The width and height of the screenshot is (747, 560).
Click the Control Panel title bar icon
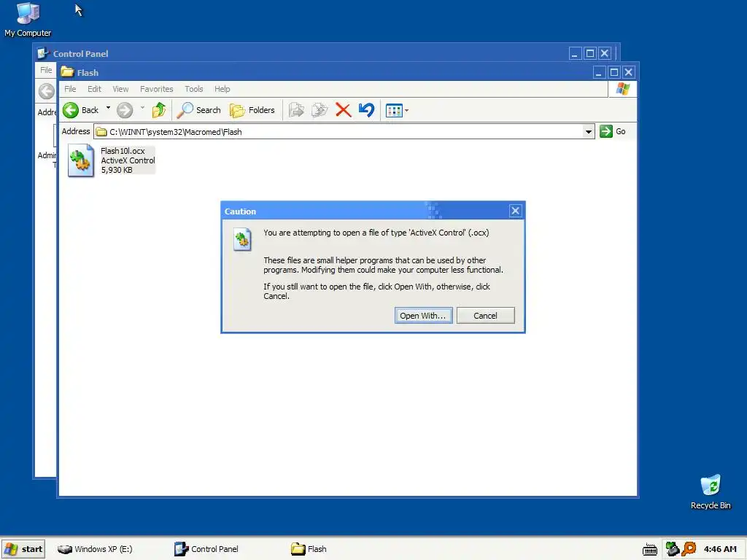point(43,53)
